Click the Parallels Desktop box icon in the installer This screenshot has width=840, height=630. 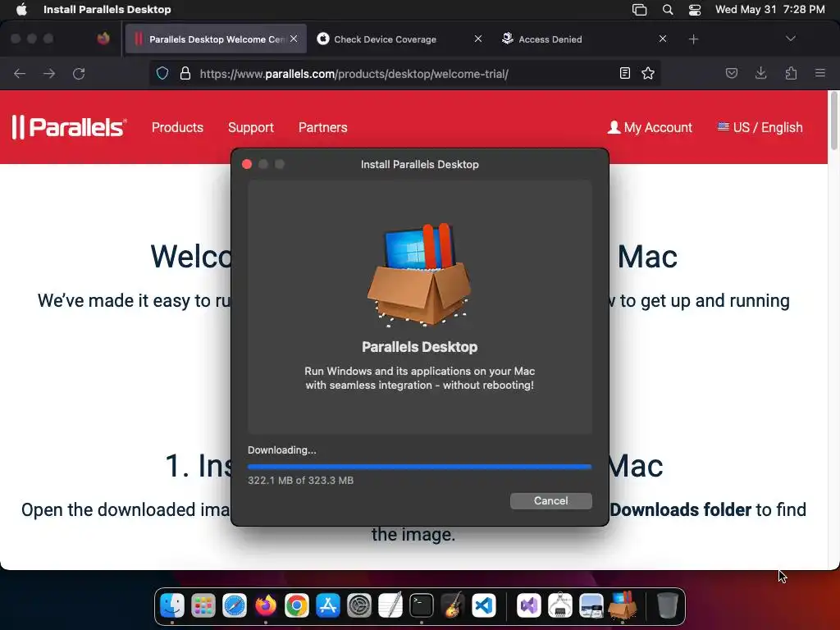(x=419, y=274)
